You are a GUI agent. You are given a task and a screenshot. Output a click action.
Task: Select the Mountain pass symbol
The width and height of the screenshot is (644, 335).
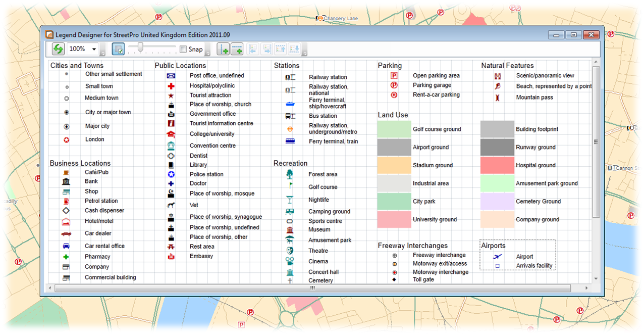(498, 98)
